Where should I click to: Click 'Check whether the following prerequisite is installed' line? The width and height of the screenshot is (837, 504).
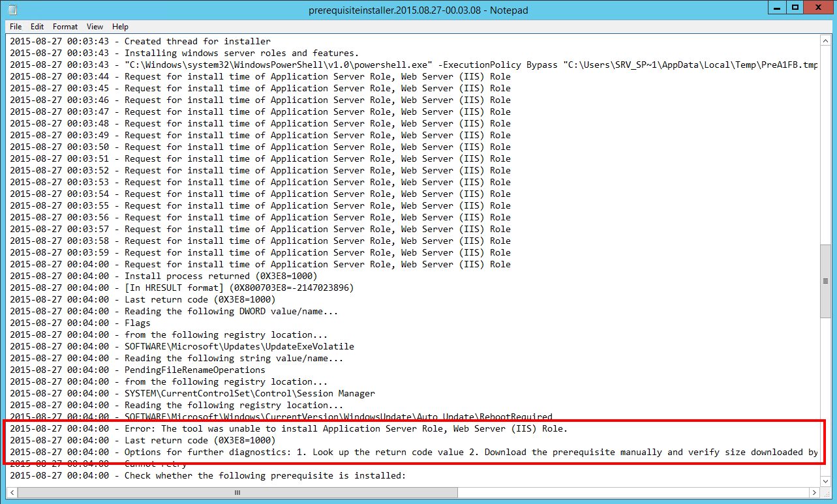(x=207, y=475)
